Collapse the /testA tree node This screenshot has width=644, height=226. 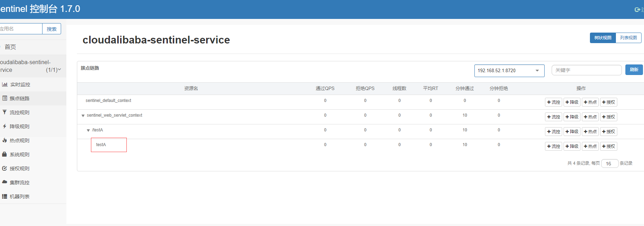pos(88,130)
